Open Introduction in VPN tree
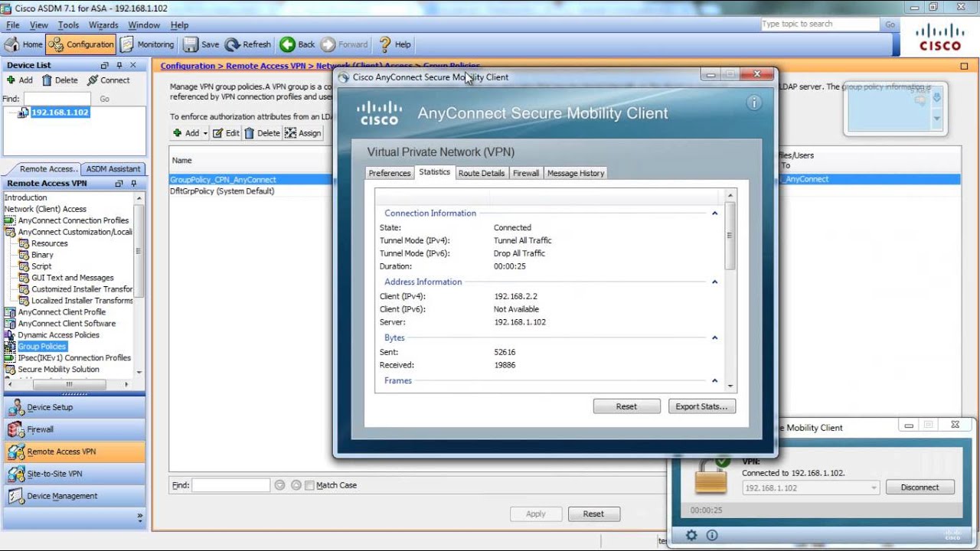The height and width of the screenshot is (551, 980). pos(25,197)
